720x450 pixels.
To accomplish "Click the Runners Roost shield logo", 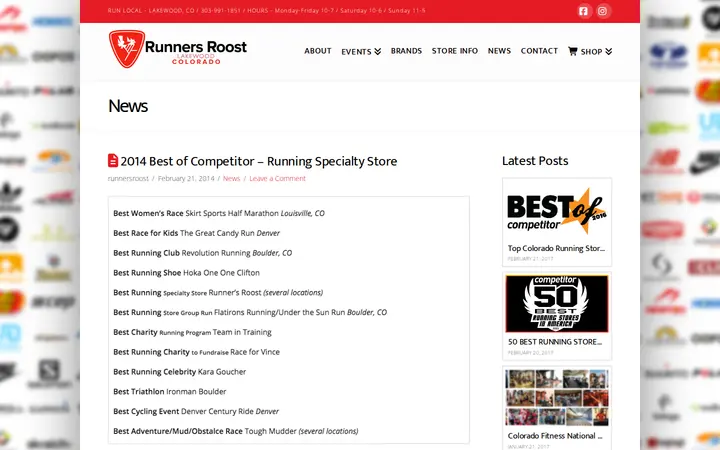I will [x=127, y=49].
